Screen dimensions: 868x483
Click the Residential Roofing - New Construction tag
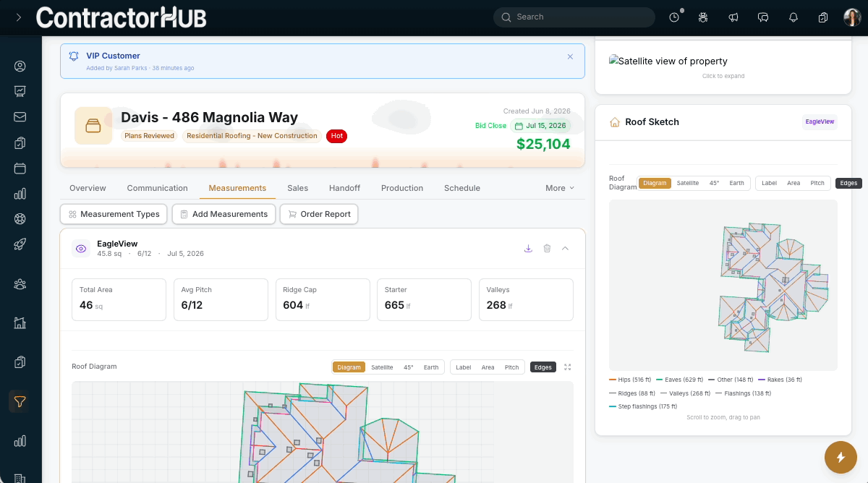pyautogui.click(x=252, y=136)
